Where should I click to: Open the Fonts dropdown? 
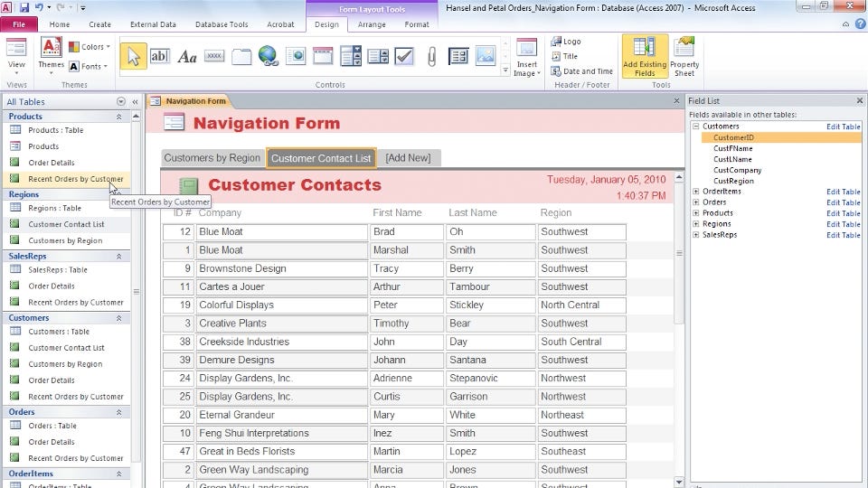click(x=89, y=66)
